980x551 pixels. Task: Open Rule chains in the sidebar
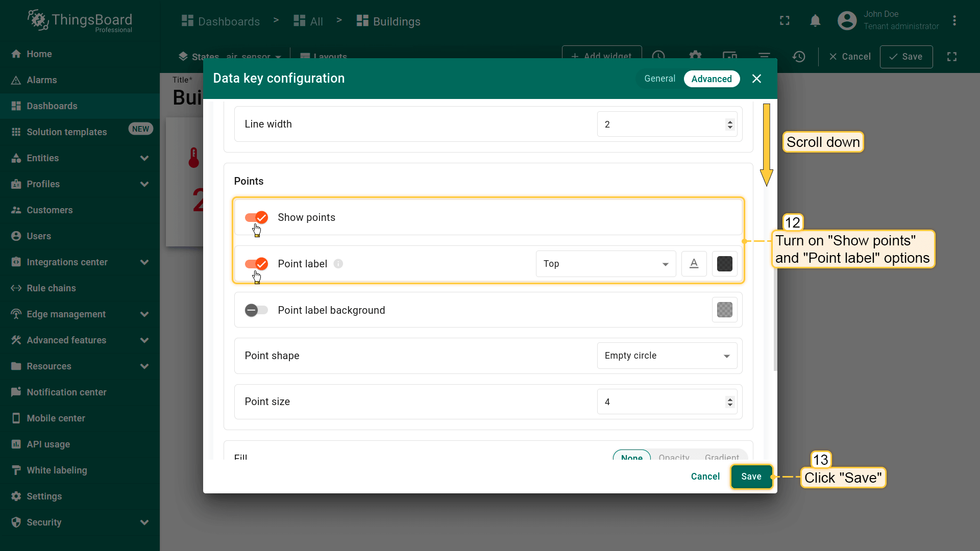click(51, 288)
